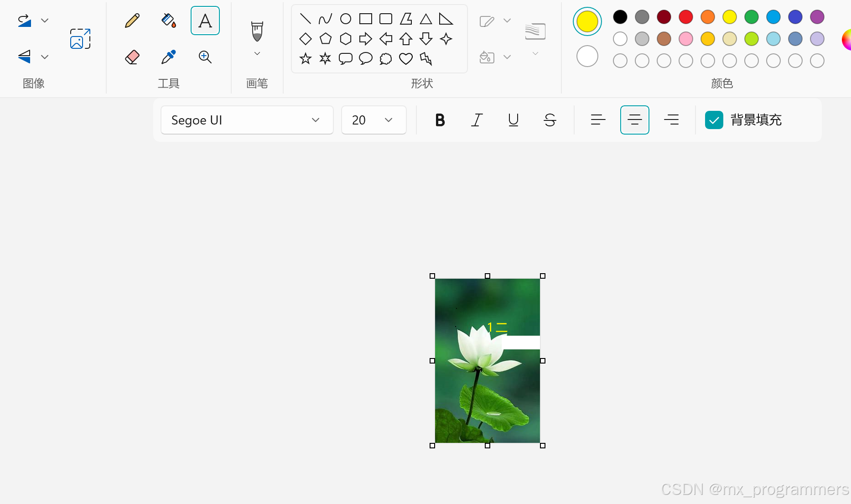Click the lotus flower image on canvas

click(488, 361)
